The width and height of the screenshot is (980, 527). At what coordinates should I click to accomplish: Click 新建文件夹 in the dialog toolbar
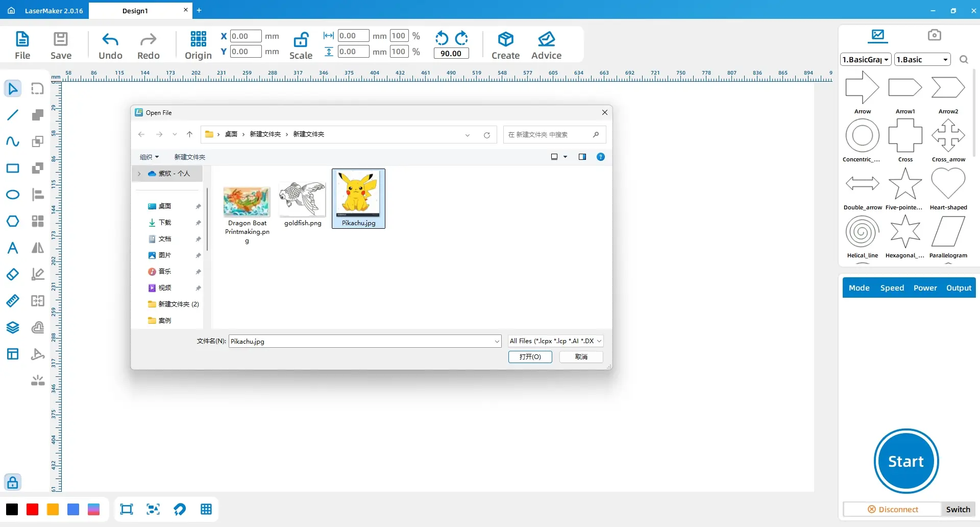[190, 157]
